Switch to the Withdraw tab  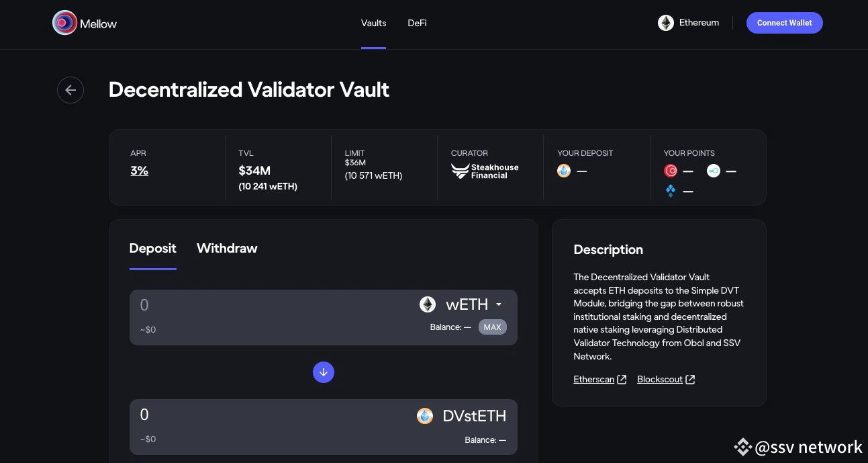click(227, 248)
